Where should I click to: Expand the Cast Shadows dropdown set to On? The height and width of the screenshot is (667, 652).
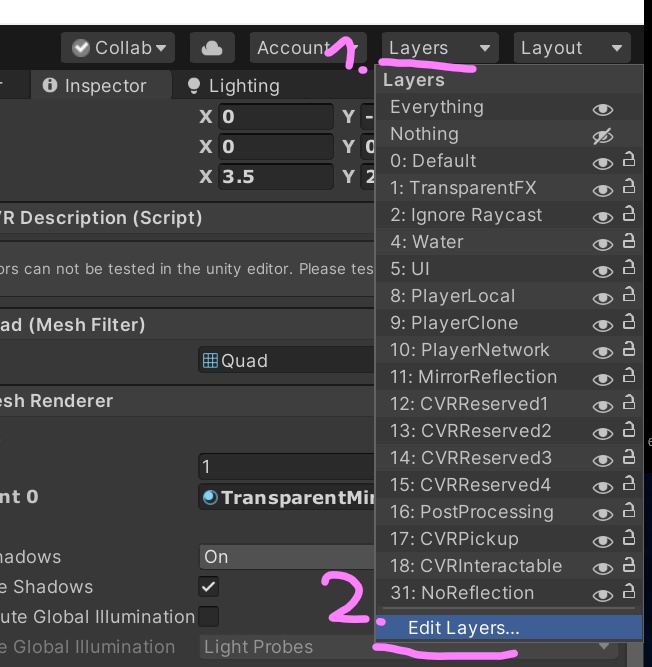tap(286, 557)
